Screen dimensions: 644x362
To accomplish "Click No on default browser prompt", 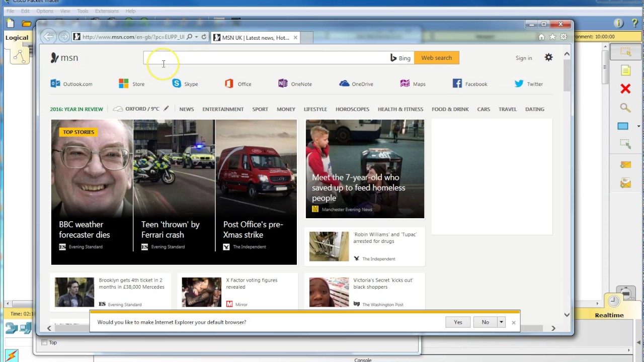I will pyautogui.click(x=485, y=322).
